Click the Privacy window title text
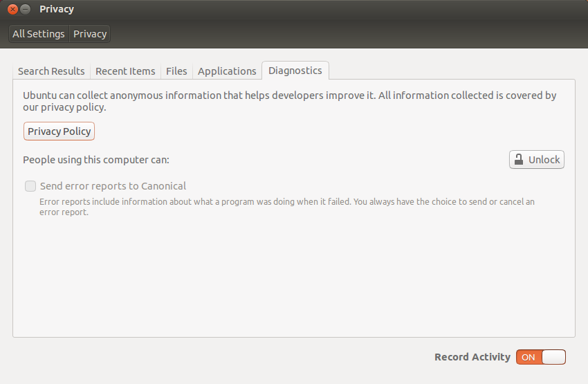 tap(57, 9)
